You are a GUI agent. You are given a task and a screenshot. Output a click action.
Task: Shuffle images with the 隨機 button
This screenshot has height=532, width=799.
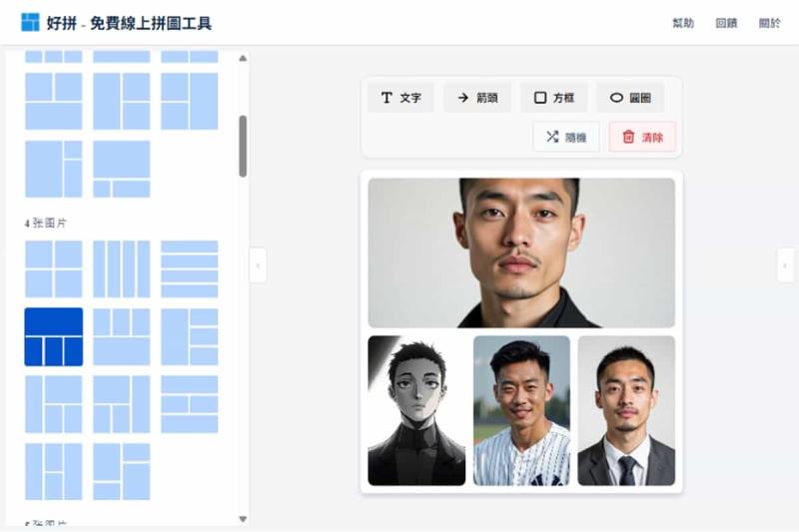coord(566,137)
